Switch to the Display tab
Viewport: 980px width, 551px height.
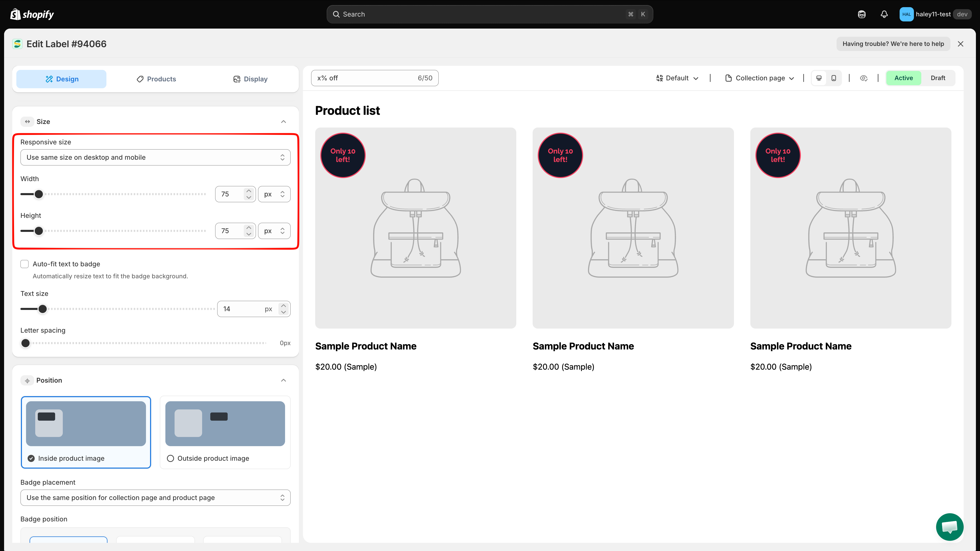250,79
